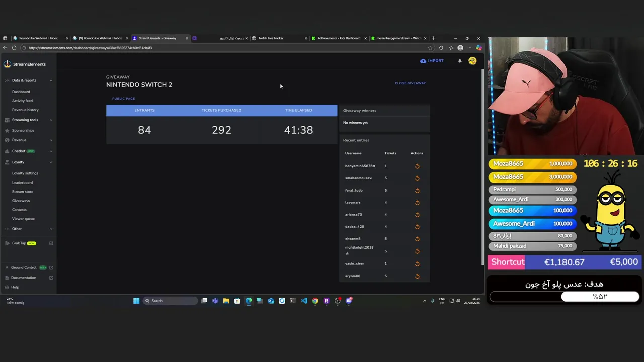The image size is (644, 362).
Task: Switch to Achievements Kick Dashboard tab
Action: (x=339, y=38)
